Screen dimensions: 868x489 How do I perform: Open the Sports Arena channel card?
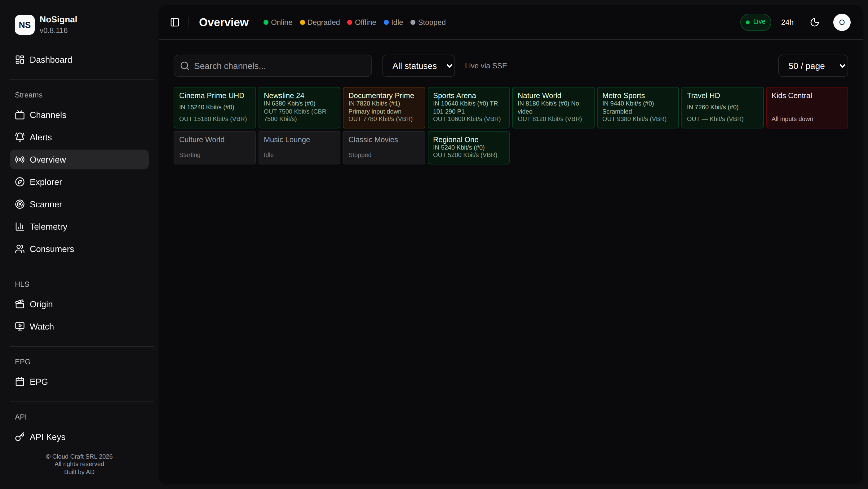coord(468,108)
